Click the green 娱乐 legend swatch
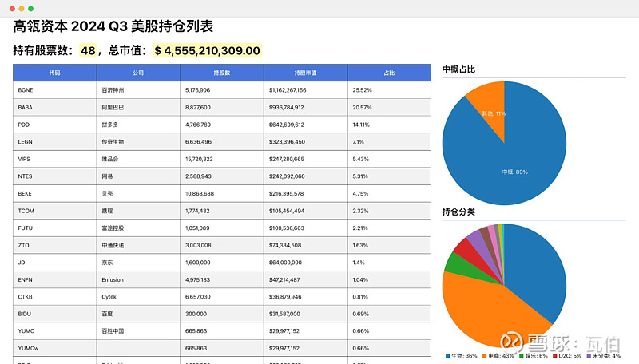The image size is (639, 364). tap(522, 356)
